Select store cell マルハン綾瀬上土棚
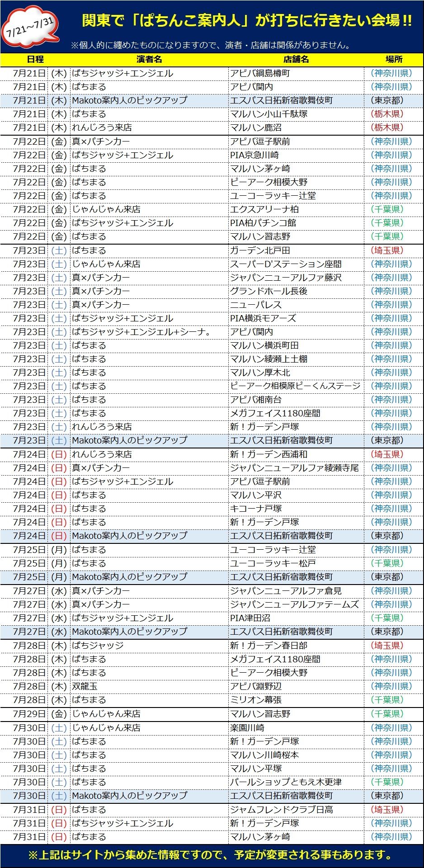424x868 pixels. click(x=296, y=359)
